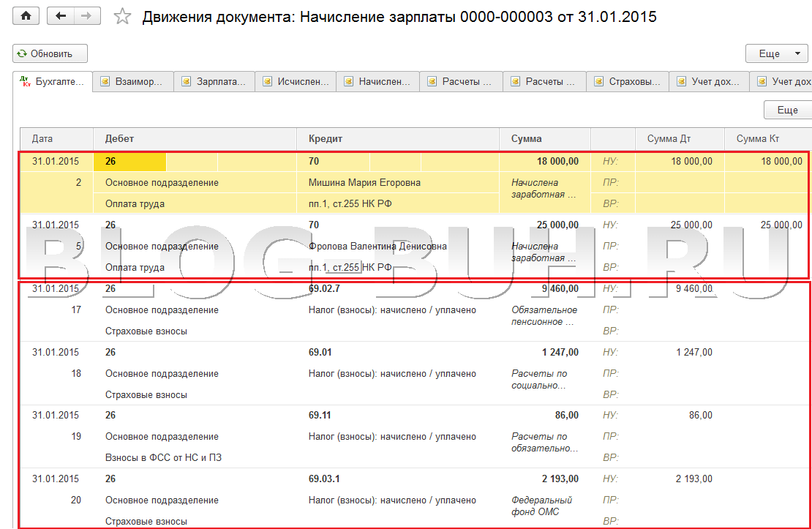812x529 pixels.
Task: Click the Home icon button
Action: pos(27,16)
